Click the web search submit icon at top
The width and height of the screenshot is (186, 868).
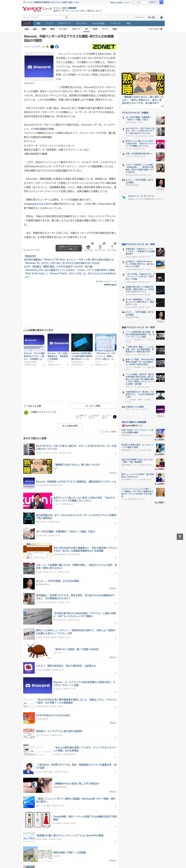click(x=161, y=2)
